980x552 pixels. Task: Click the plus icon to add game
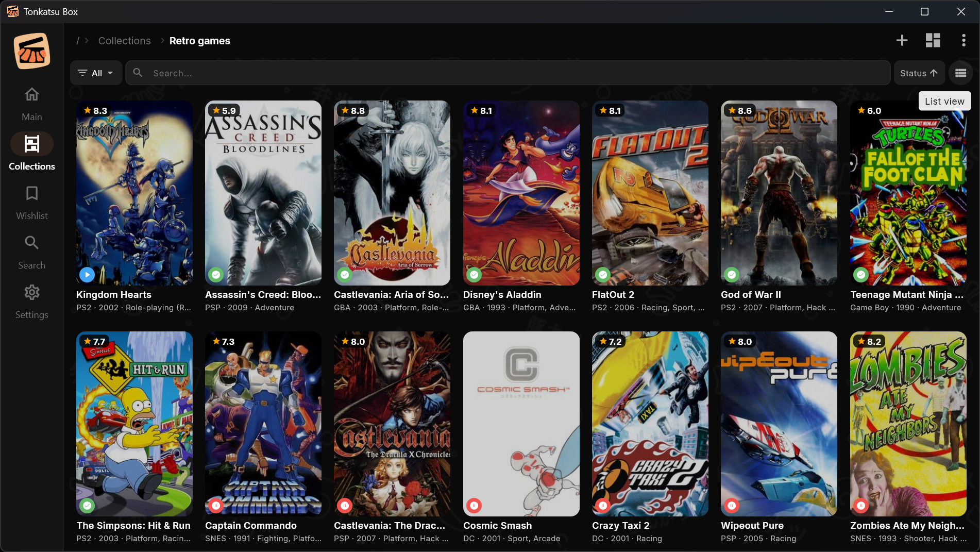[x=902, y=41]
